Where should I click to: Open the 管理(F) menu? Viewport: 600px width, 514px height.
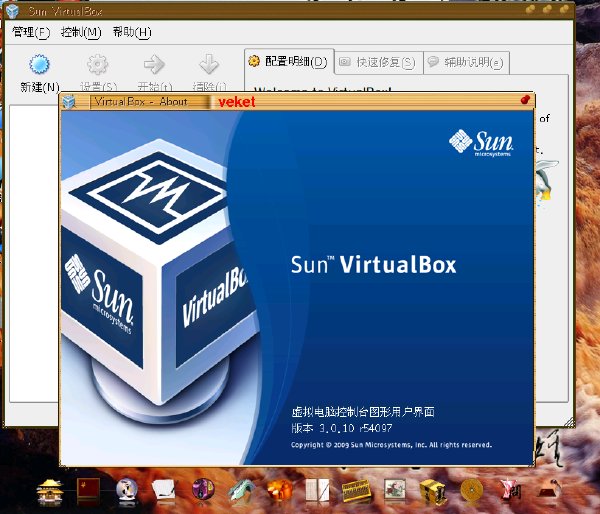coord(31,32)
